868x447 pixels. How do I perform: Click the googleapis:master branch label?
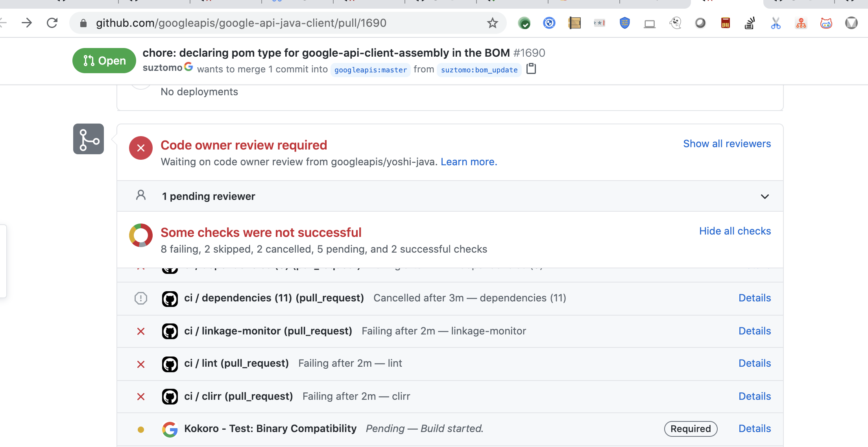pyautogui.click(x=370, y=70)
